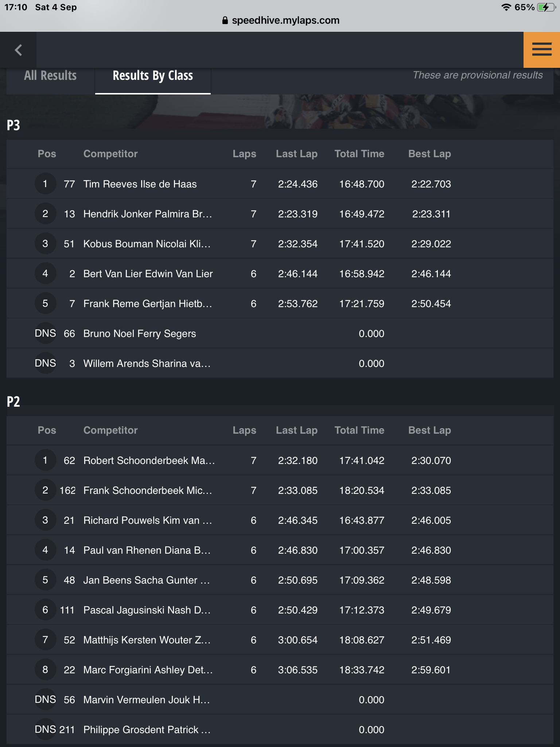This screenshot has height=747, width=560.
Task: Tap the battery charging indicator
Action: pos(546,7)
